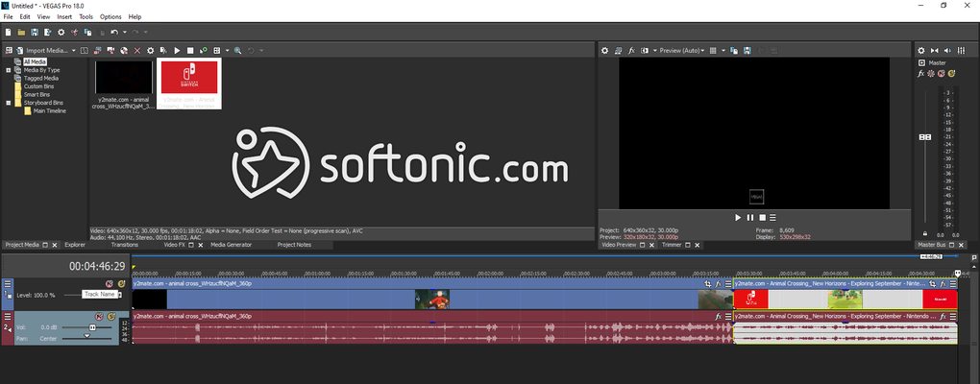The height and width of the screenshot is (384, 980).
Task: Collapse the Storyboard Bins tree node
Action: pyautogui.click(x=9, y=103)
